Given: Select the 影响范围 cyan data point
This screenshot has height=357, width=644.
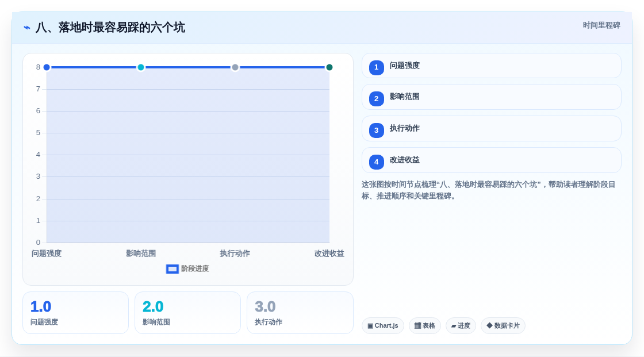Looking at the screenshot, I should click(141, 67).
